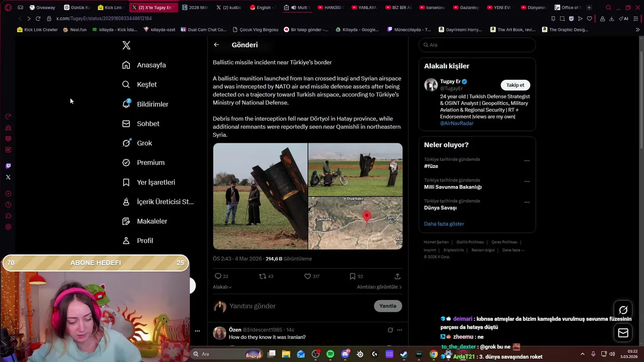The image size is (644, 362).
Task: Open more options on Özen's reply
Action: (399, 330)
